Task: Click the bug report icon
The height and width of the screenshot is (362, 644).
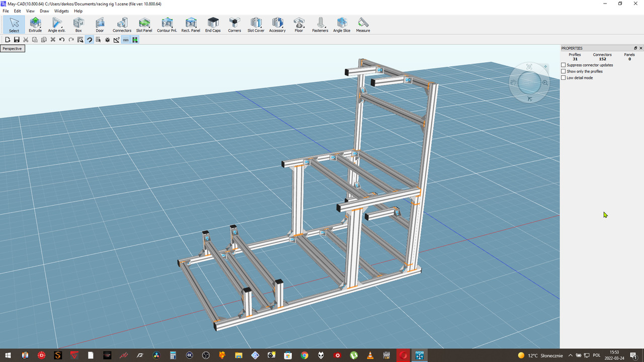Action: click(107, 40)
